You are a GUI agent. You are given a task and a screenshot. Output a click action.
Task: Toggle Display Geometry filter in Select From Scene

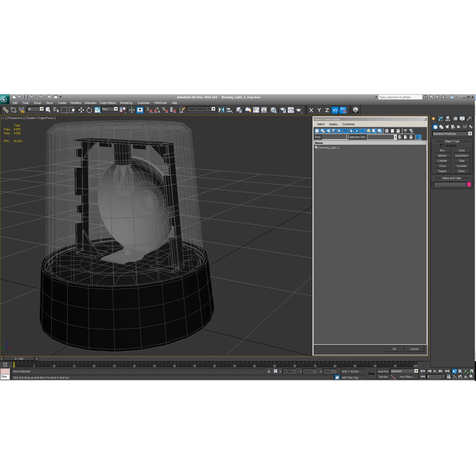pyautogui.click(x=317, y=131)
